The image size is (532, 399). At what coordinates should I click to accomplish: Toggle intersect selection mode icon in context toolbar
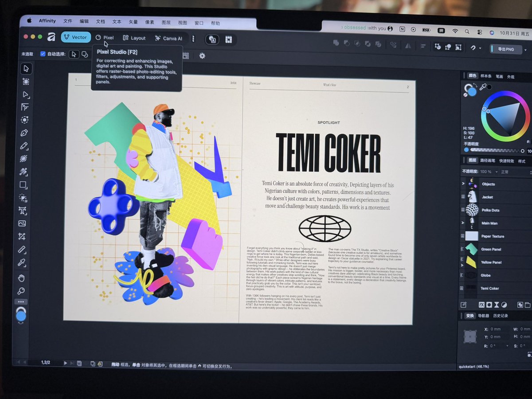pyautogui.click(x=84, y=54)
